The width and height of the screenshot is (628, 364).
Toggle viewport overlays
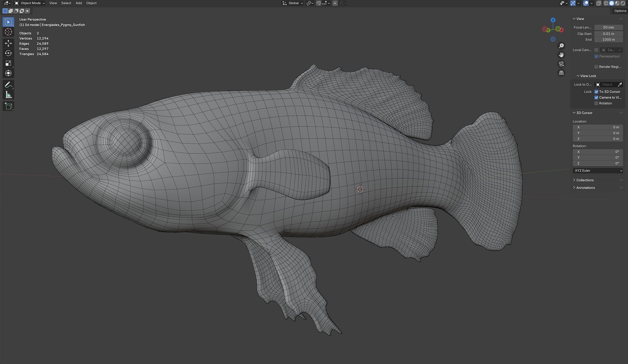pyautogui.click(x=586, y=3)
